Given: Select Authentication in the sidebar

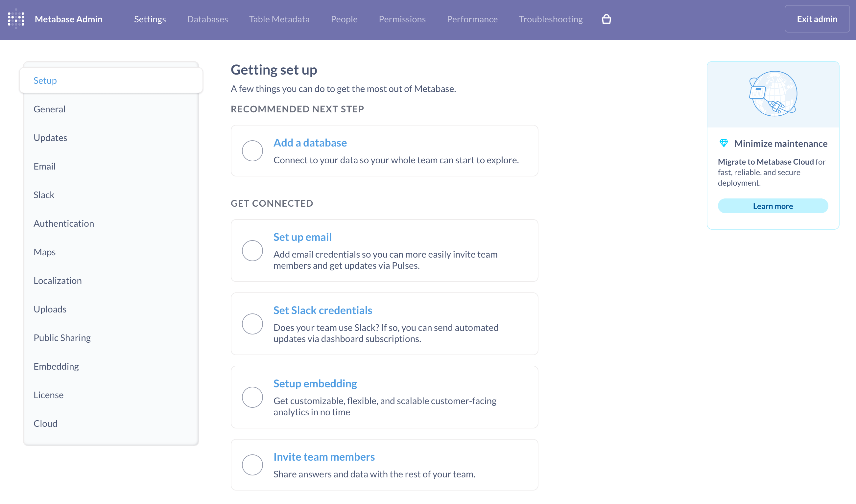Looking at the screenshot, I should 111,223.
